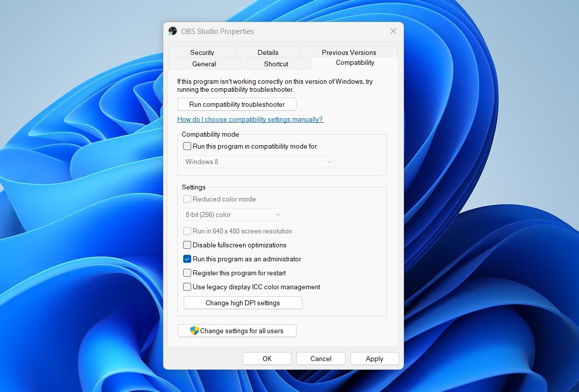Select the Previous Versions tab
This screenshot has width=579, height=392.
pyautogui.click(x=348, y=52)
